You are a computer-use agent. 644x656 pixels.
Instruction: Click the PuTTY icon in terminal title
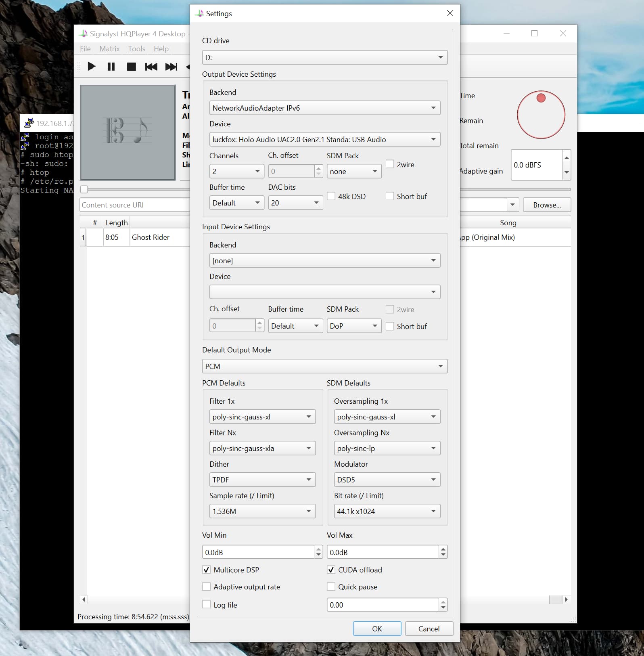pos(29,123)
